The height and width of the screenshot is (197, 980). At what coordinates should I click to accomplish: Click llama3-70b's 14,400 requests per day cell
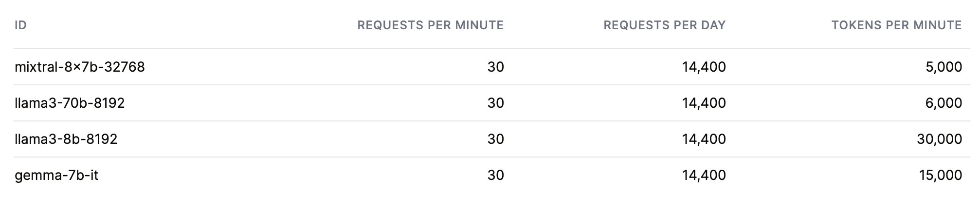tap(704, 103)
